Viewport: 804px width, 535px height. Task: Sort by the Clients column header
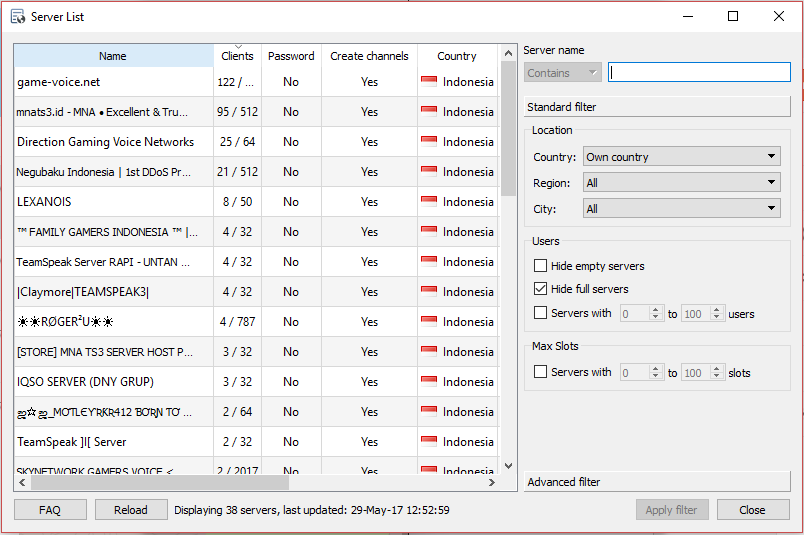pos(237,56)
